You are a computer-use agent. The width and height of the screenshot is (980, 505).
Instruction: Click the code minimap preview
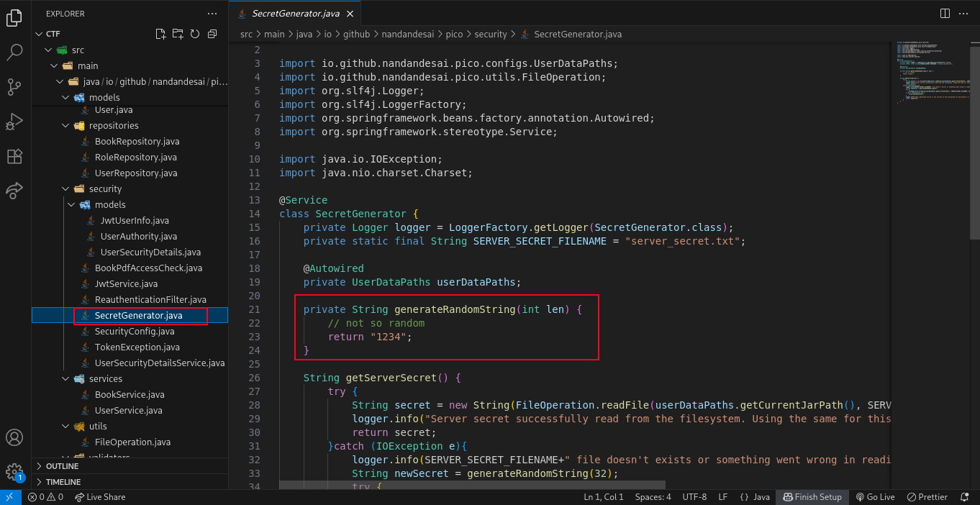point(928,72)
